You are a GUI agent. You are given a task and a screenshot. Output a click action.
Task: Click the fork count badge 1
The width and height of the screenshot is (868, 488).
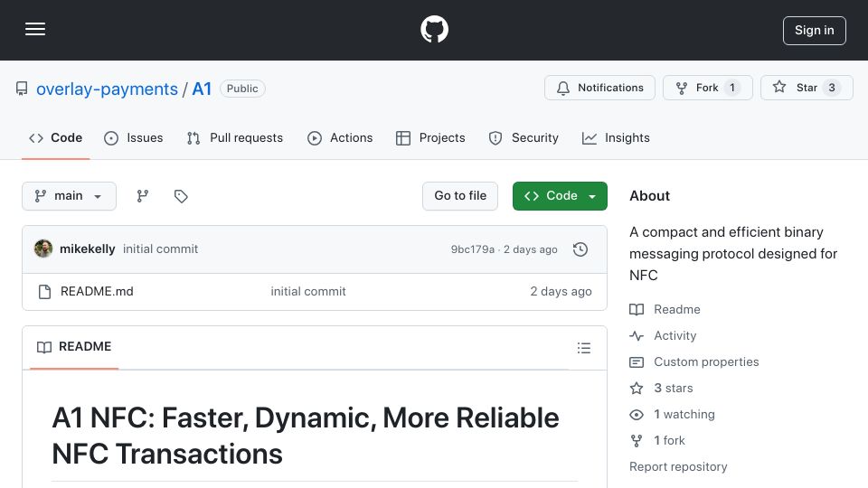pos(731,88)
